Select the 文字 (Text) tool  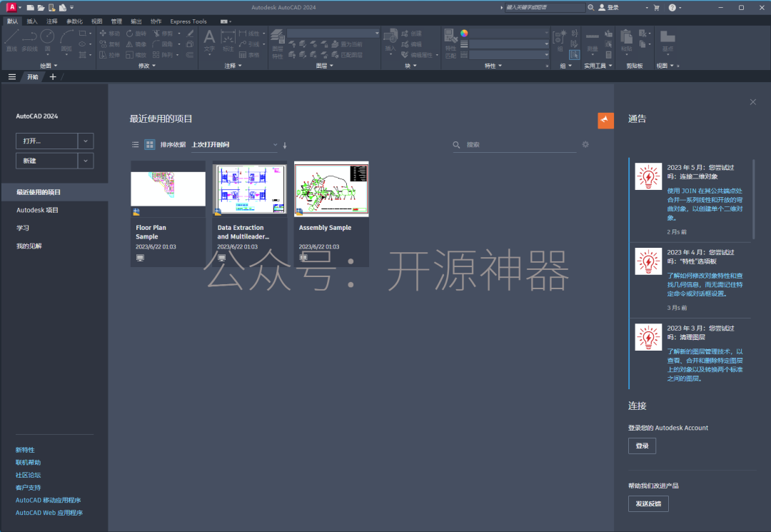209,40
